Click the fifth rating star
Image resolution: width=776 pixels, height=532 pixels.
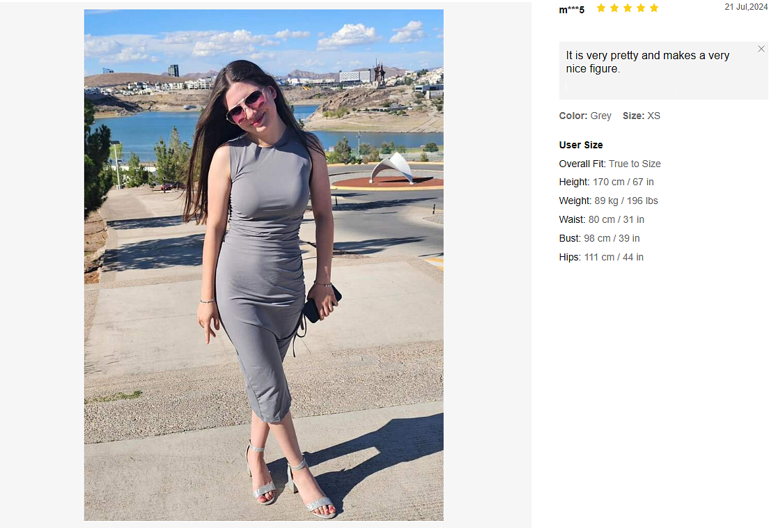click(654, 8)
